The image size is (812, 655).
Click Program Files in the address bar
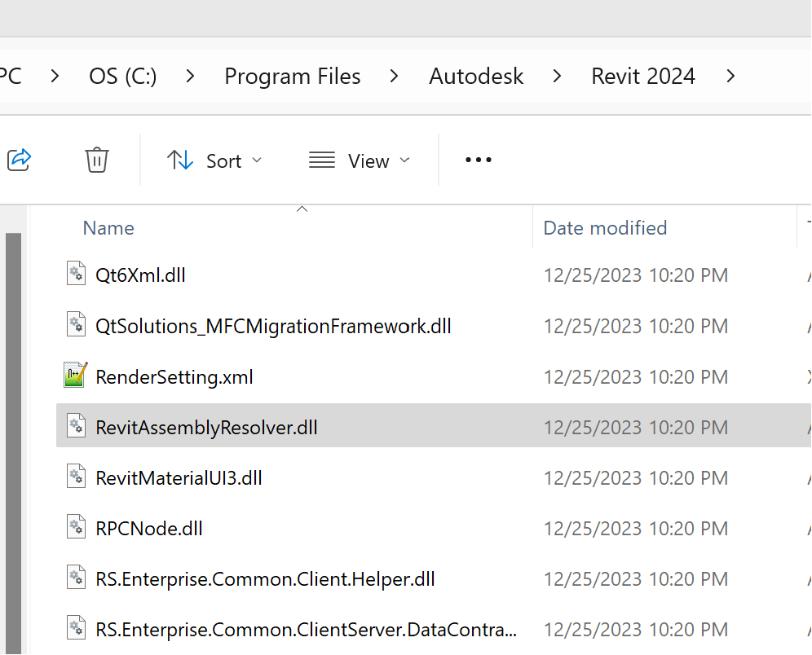tap(292, 77)
